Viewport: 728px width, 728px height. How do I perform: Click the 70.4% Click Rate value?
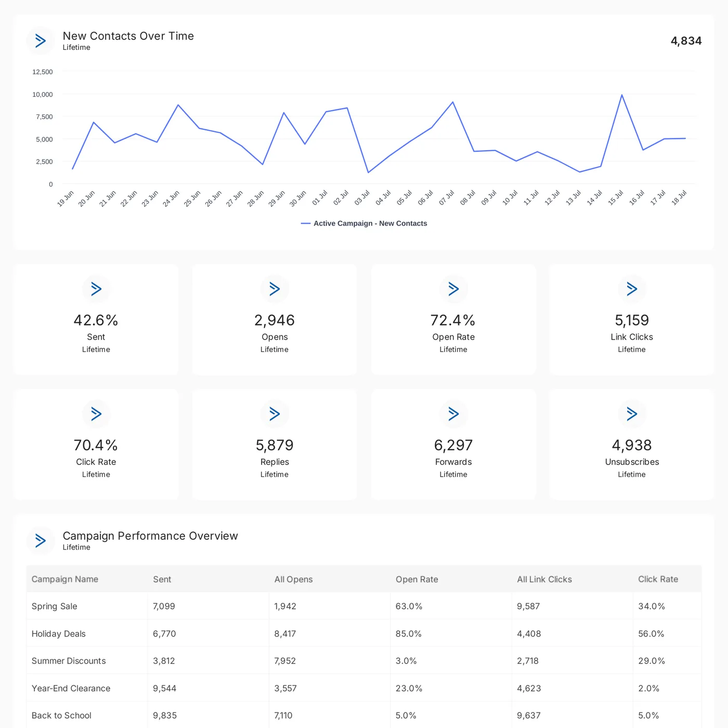click(96, 445)
